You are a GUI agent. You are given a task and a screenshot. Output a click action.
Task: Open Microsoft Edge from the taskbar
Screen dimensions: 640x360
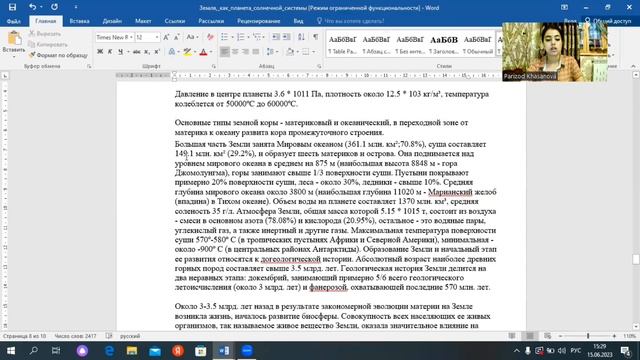109,351
